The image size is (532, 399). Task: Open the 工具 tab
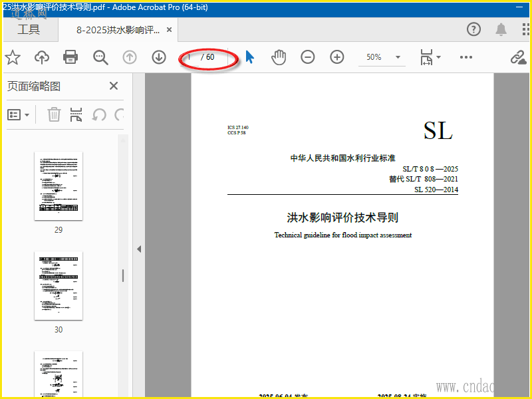point(29,29)
